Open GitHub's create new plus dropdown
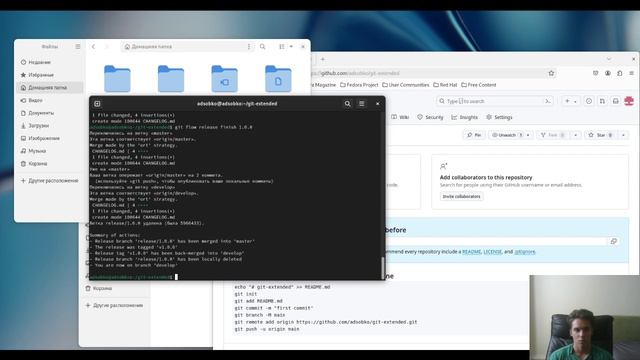 click(x=571, y=101)
